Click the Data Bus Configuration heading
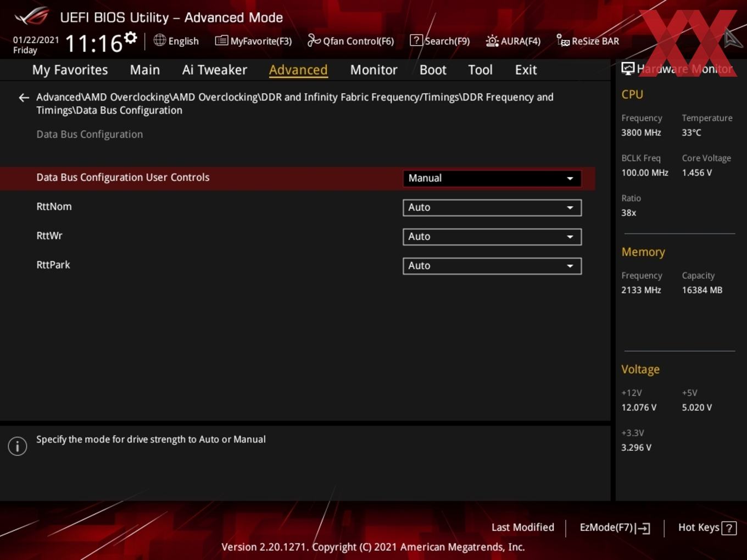This screenshot has width=747, height=560. pyautogui.click(x=90, y=135)
